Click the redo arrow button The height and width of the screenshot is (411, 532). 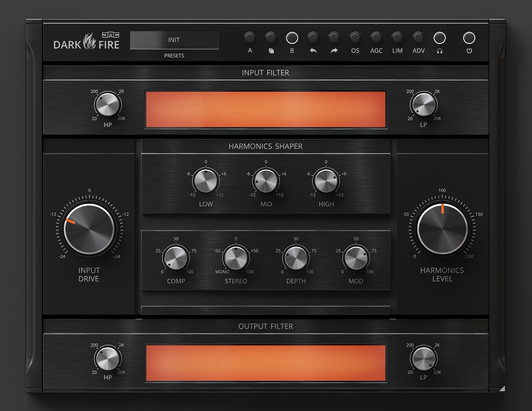334,37
